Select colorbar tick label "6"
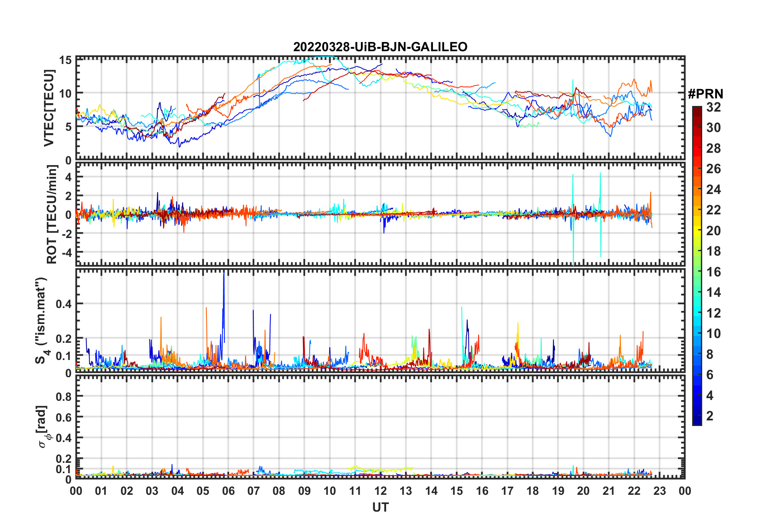Viewport: 761px width, 532px height. (x=710, y=375)
